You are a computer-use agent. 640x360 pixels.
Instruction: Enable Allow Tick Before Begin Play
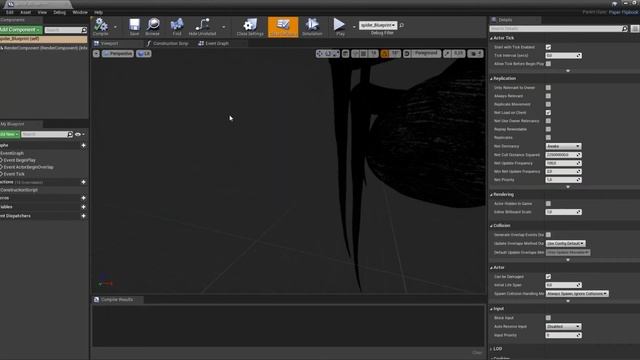tap(548, 64)
